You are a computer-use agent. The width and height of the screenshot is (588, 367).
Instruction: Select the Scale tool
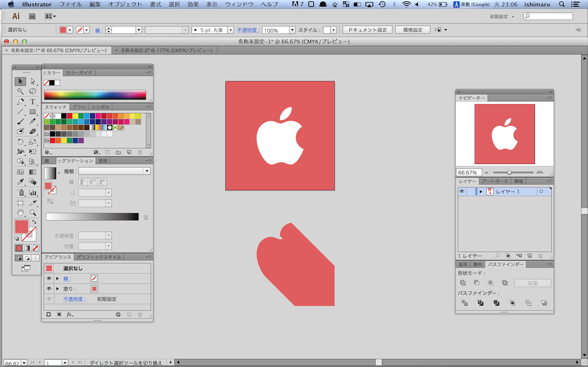tap(33, 141)
